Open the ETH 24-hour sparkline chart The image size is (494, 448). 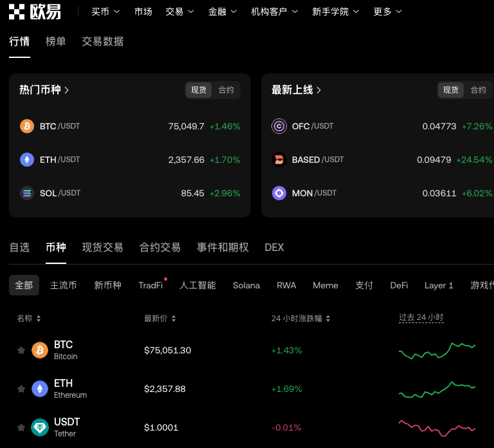pyautogui.click(x=437, y=389)
